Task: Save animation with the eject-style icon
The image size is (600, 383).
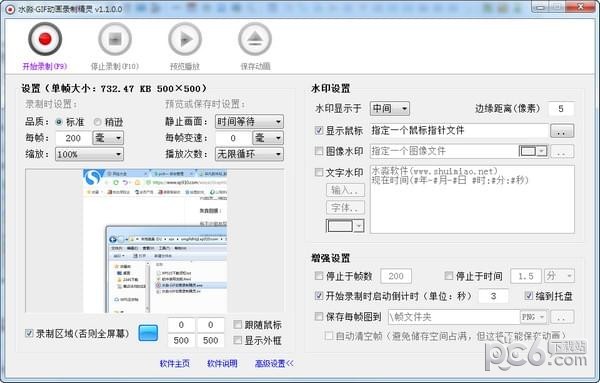Action: tap(255, 39)
